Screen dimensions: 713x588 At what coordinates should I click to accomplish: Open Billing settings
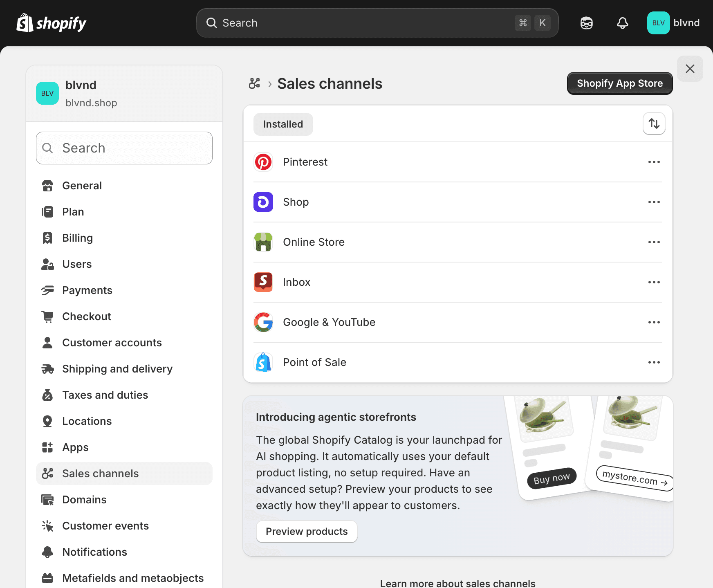[124, 238]
